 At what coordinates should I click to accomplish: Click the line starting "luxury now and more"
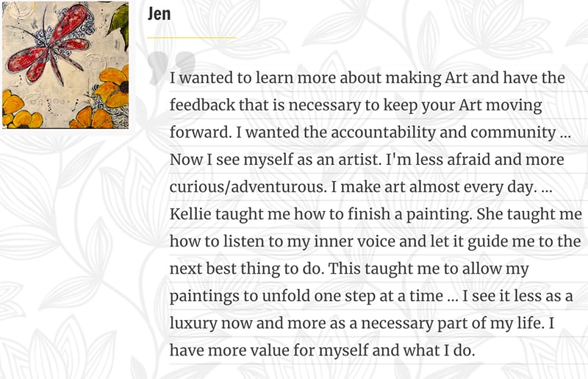(x=362, y=323)
